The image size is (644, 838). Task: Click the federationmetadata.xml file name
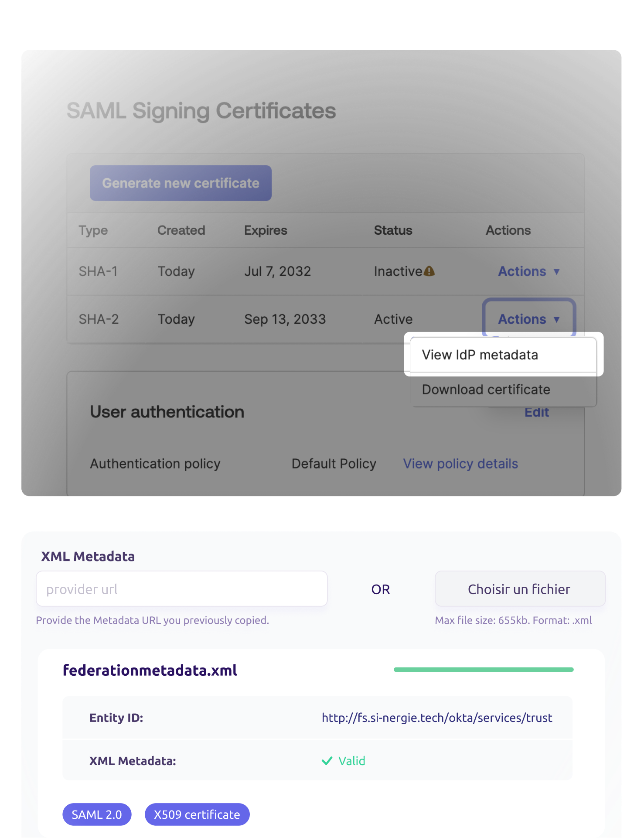[x=149, y=670]
